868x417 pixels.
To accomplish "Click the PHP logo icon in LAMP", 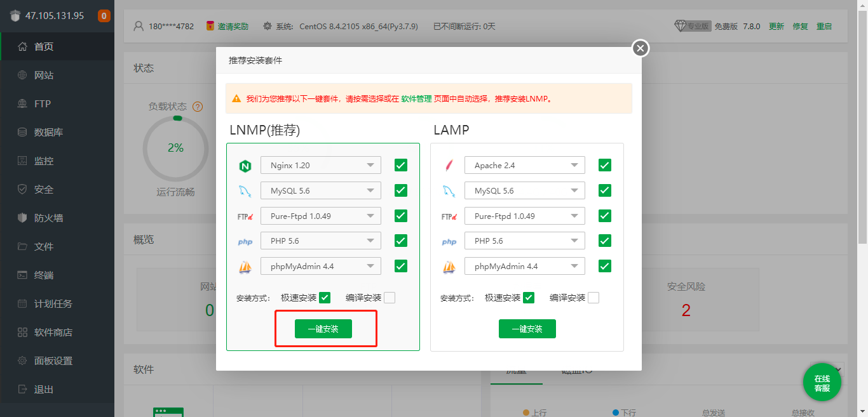I will tap(449, 242).
